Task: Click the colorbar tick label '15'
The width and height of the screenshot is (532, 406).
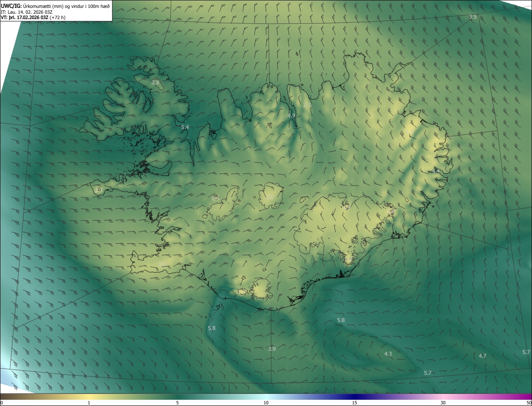Action: [355, 403]
